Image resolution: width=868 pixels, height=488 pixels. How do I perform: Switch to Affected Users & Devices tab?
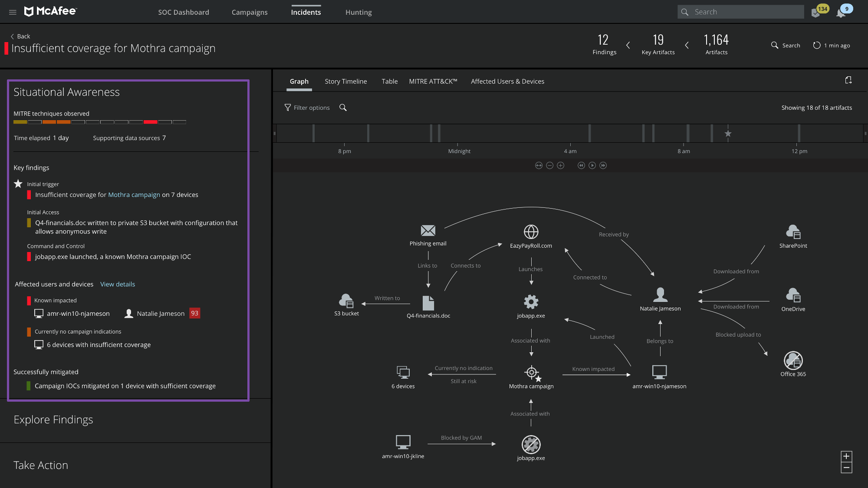(507, 82)
